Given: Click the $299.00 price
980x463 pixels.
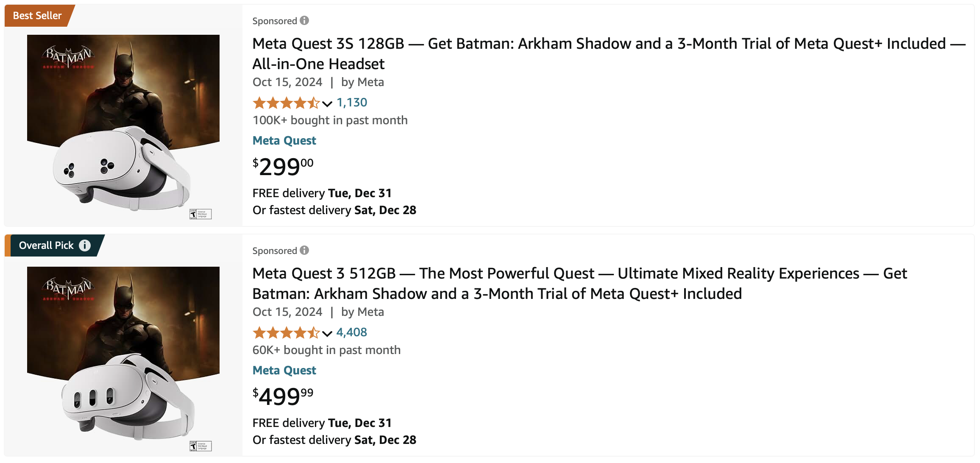Looking at the screenshot, I should (x=283, y=167).
